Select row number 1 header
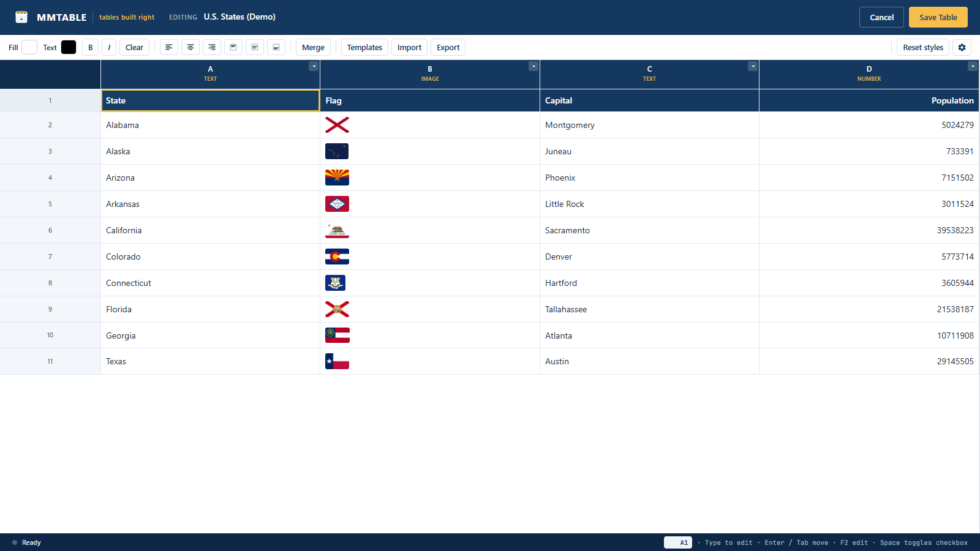This screenshot has height=551, width=980. pos(50,100)
